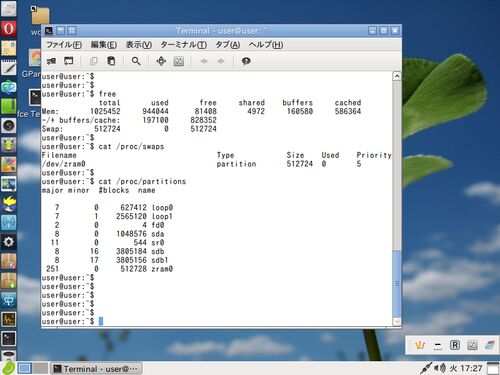
Task: Open the ヘルプ(H) menu
Action: click(x=266, y=45)
